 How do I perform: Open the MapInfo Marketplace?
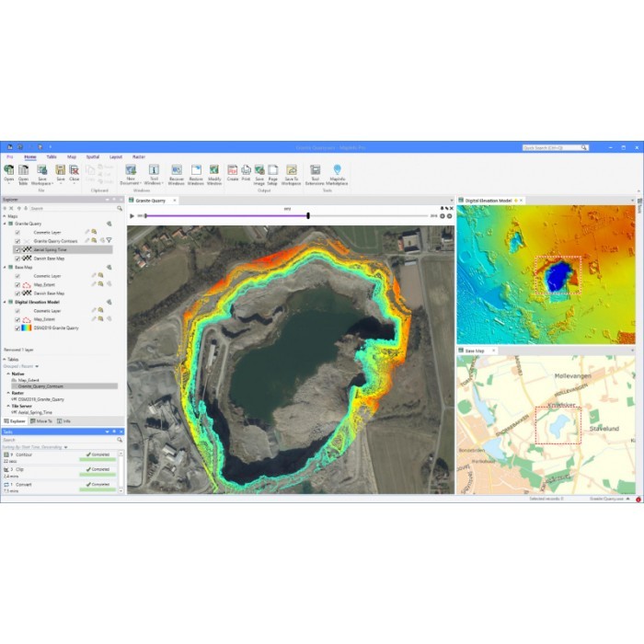337,170
